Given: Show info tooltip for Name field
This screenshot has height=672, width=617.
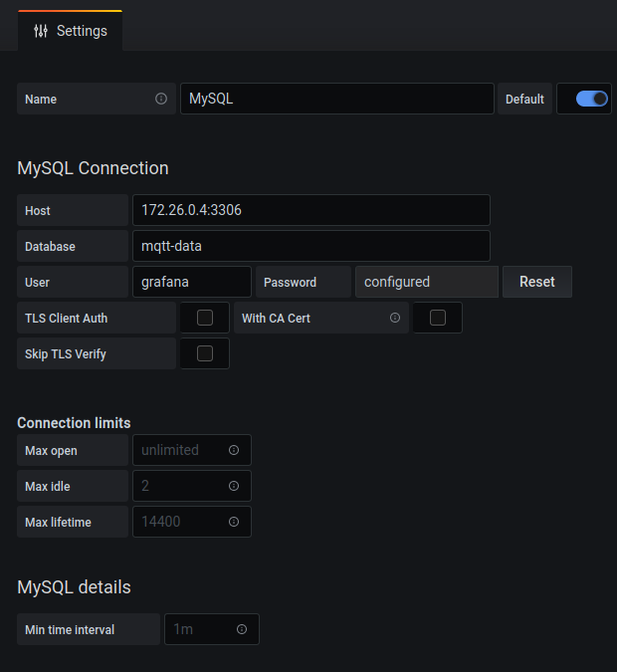Looking at the screenshot, I should 161,99.
